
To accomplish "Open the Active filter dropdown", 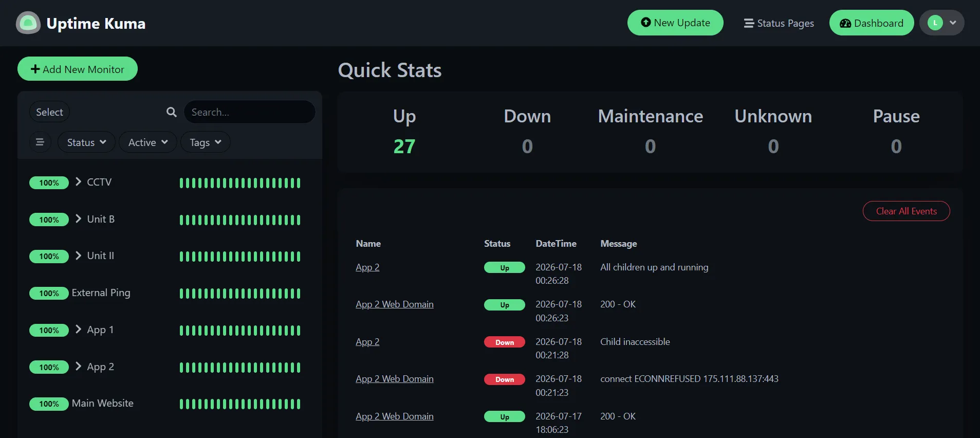I will pyautogui.click(x=148, y=142).
